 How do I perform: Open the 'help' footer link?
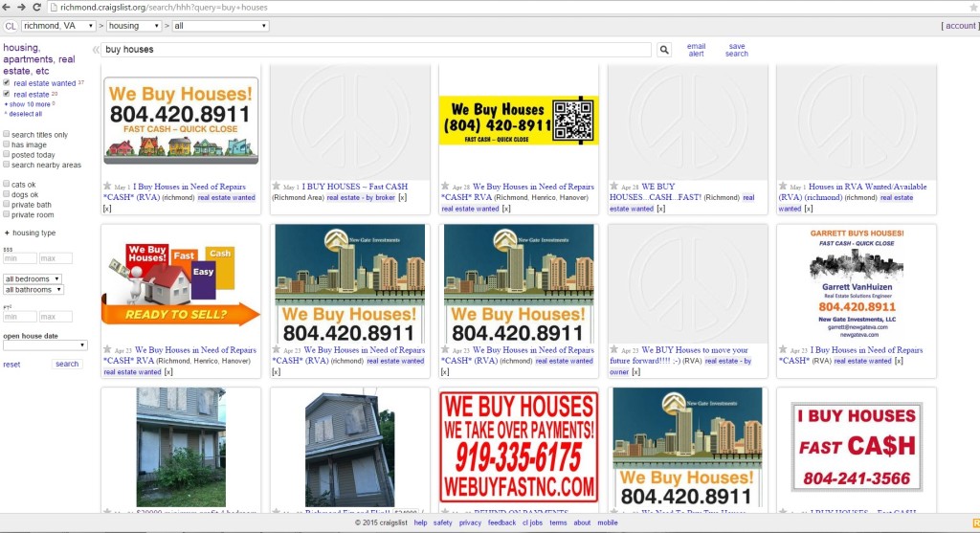[x=421, y=522]
